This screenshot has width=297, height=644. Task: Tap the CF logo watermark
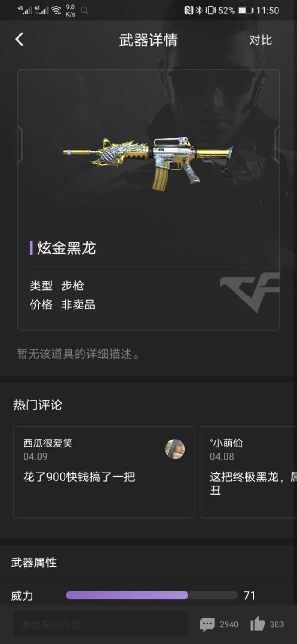tap(250, 291)
